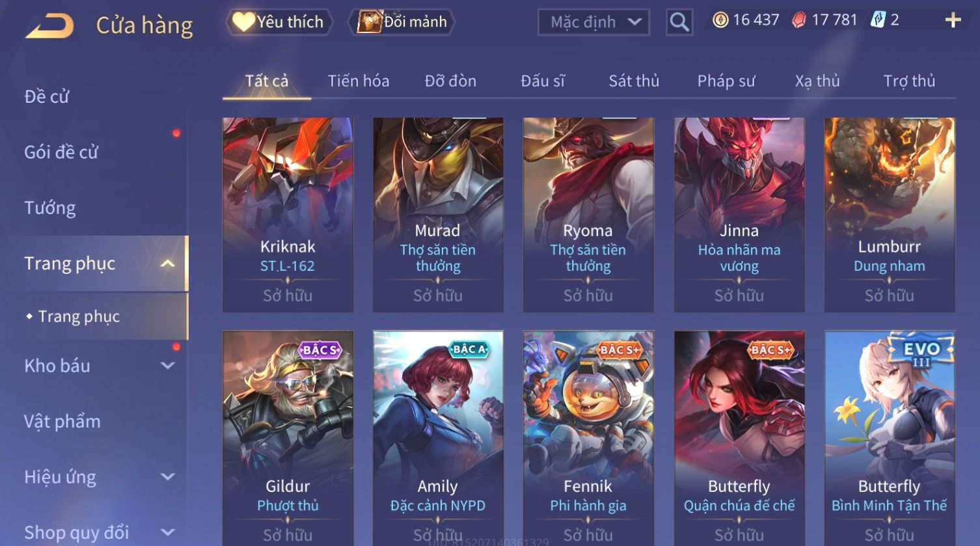Open the Mặc định sort dropdown

pyautogui.click(x=593, y=22)
